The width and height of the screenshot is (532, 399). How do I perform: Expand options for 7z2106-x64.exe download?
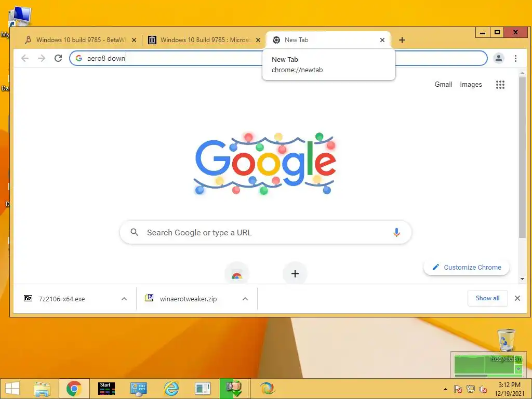pyautogui.click(x=124, y=299)
